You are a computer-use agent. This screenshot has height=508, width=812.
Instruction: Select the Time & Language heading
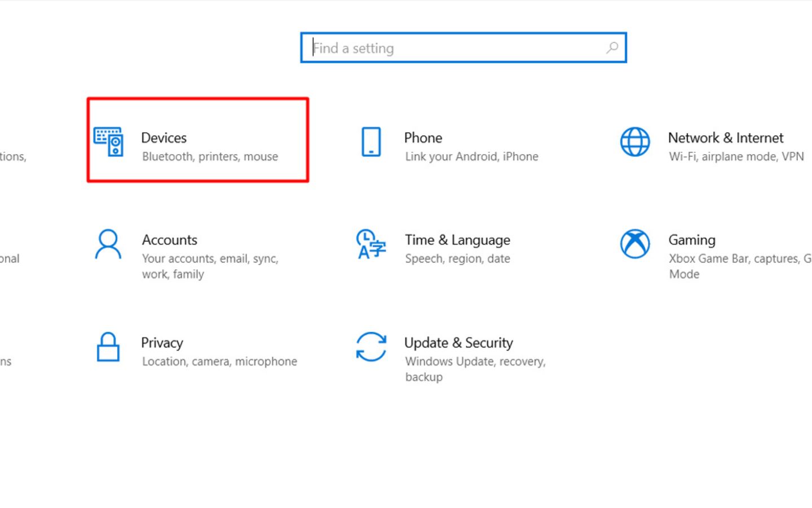tap(457, 240)
